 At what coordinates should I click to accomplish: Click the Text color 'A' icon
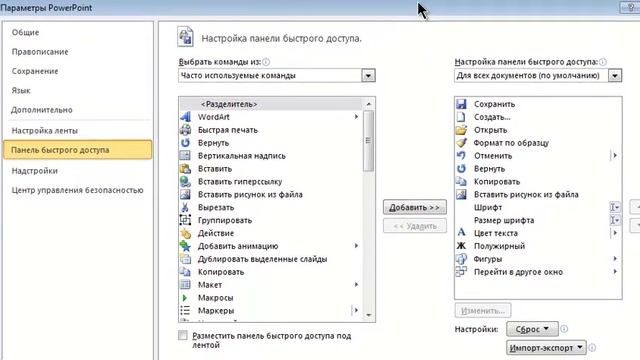[461, 233]
